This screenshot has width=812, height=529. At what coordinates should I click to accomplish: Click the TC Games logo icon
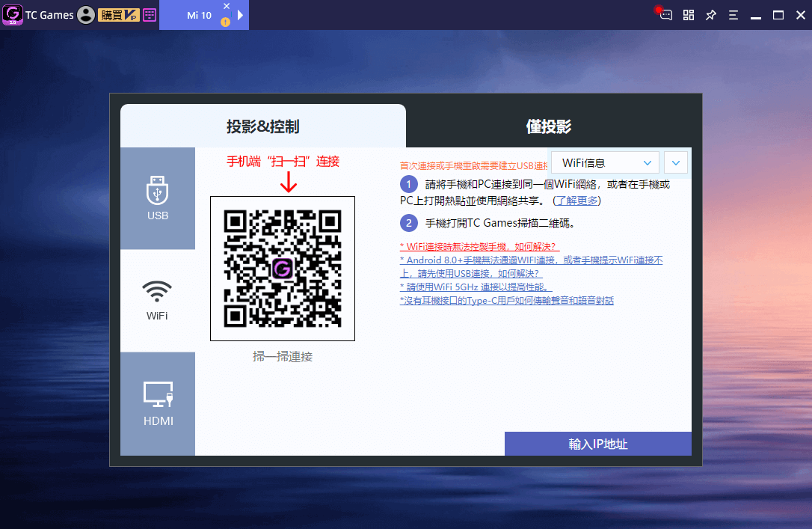pyautogui.click(x=13, y=14)
